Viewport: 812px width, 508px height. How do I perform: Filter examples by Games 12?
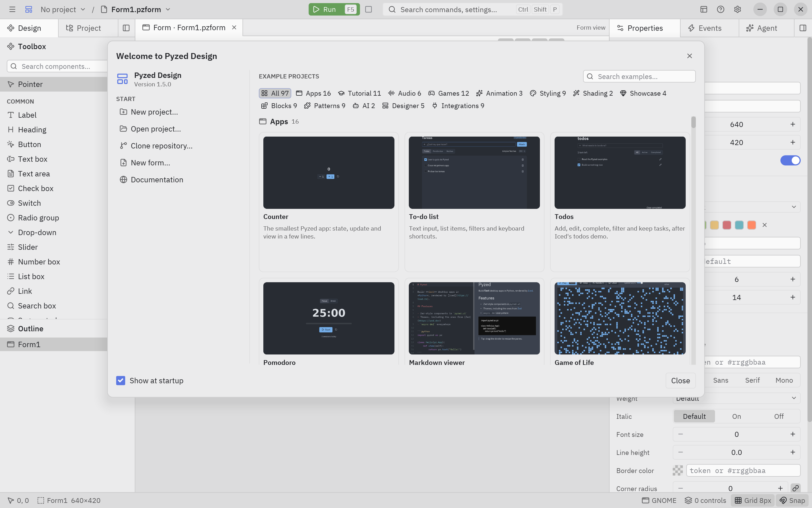(448, 93)
